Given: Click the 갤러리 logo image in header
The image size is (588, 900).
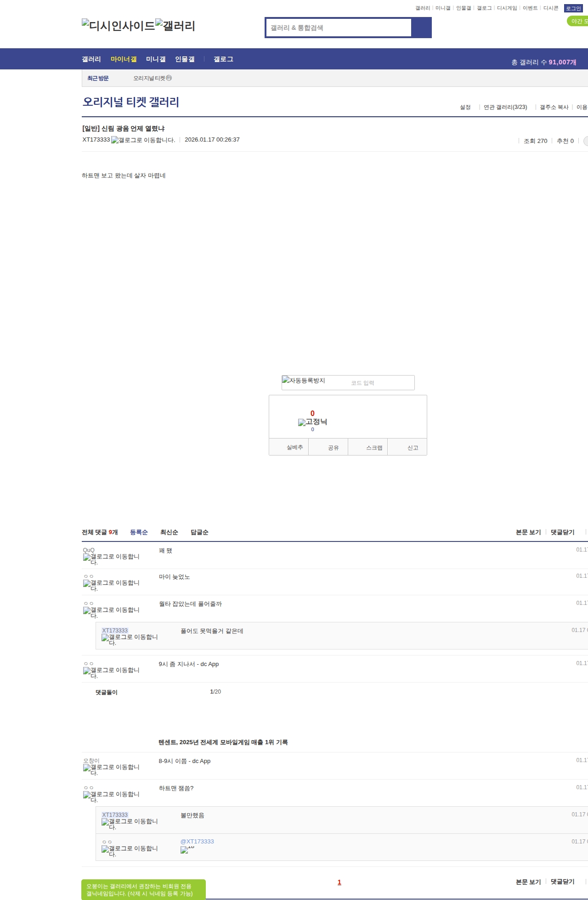Looking at the screenshot, I should pos(175,25).
